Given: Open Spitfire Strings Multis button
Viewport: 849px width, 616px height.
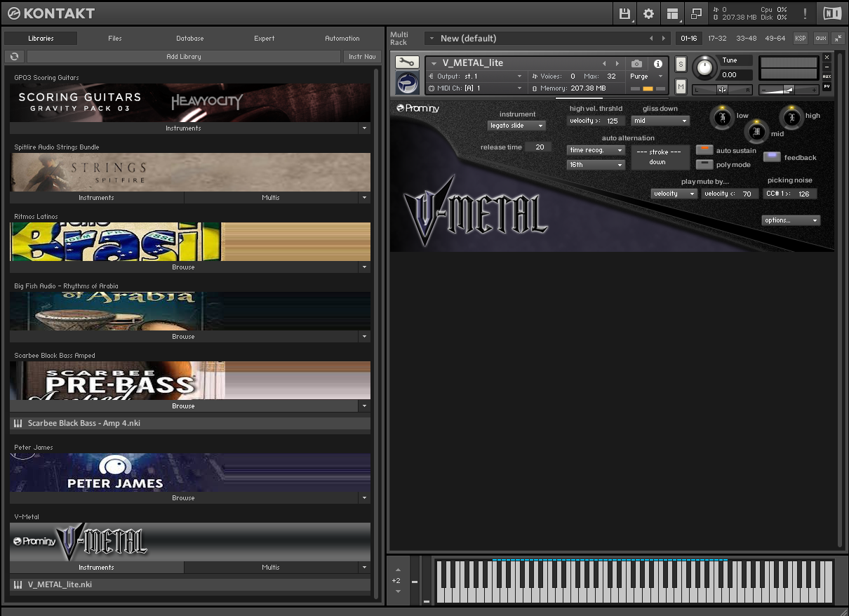Looking at the screenshot, I should [x=271, y=198].
